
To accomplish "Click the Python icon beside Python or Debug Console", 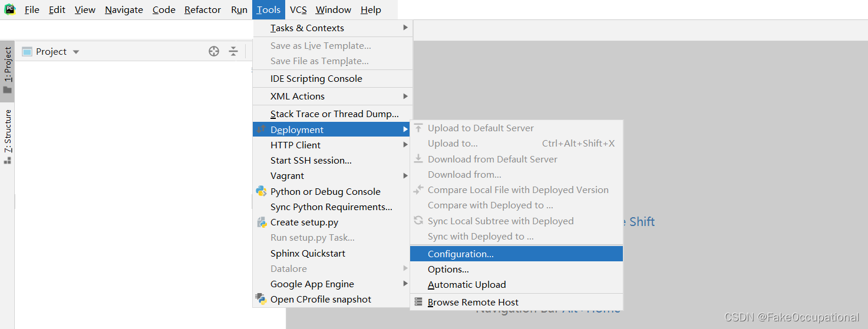I will pyautogui.click(x=261, y=191).
